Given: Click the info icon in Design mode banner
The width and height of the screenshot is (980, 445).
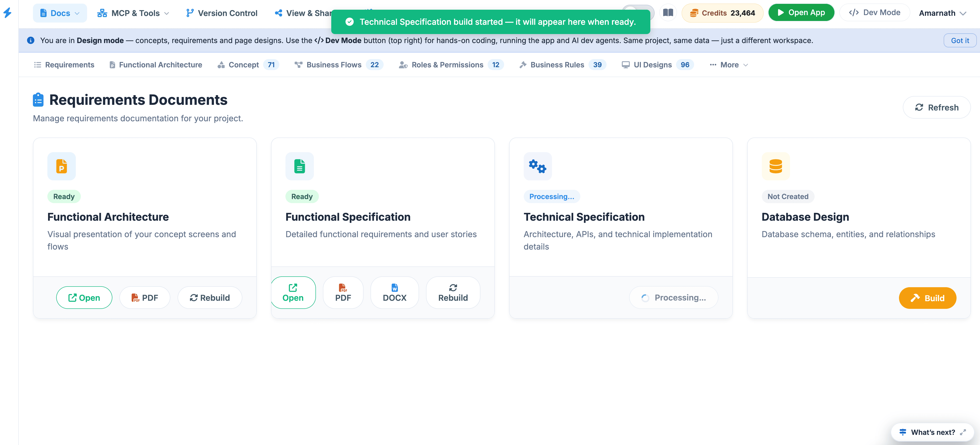Looking at the screenshot, I should pos(31,40).
